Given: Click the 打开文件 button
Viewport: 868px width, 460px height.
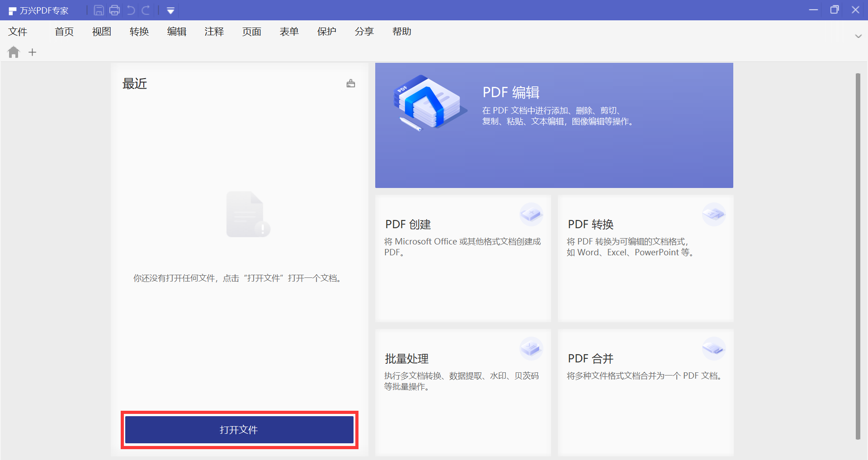Looking at the screenshot, I should tap(239, 430).
